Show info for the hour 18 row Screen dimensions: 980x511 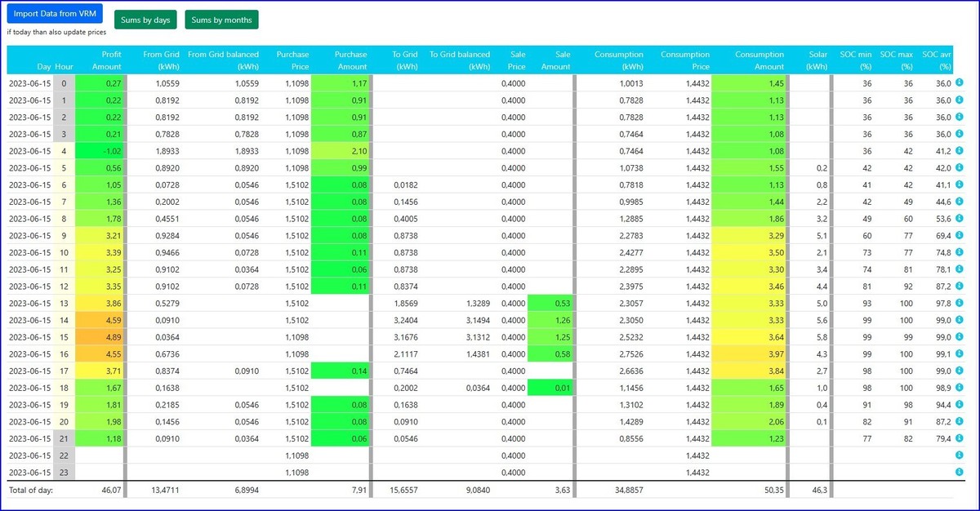point(960,388)
